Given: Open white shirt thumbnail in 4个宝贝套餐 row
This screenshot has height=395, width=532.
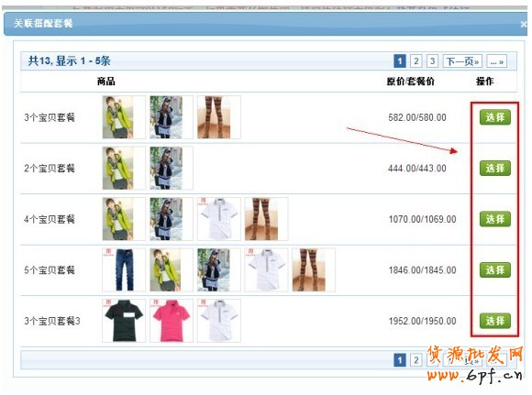Looking at the screenshot, I should pyautogui.click(x=219, y=219).
